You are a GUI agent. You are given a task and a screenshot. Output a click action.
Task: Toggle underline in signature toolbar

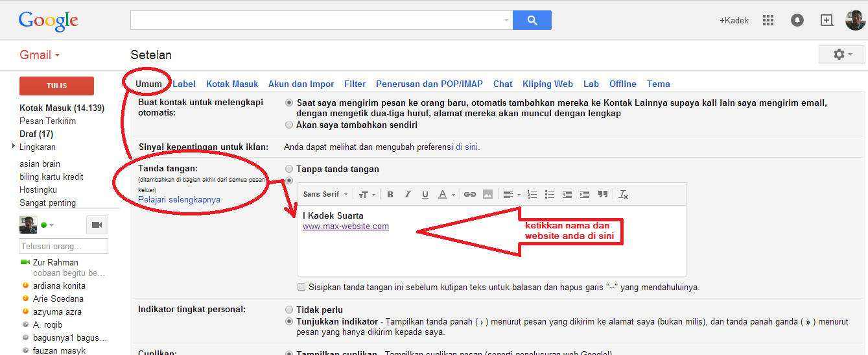[x=425, y=194]
